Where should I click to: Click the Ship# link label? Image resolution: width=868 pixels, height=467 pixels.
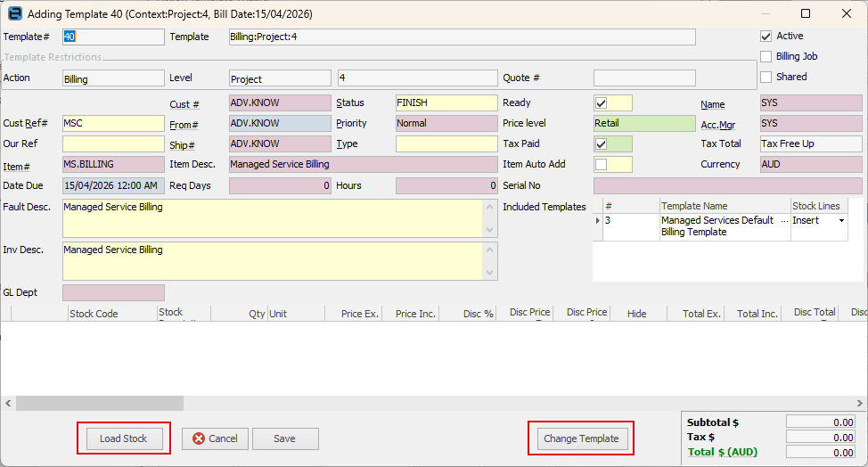pyautogui.click(x=182, y=145)
